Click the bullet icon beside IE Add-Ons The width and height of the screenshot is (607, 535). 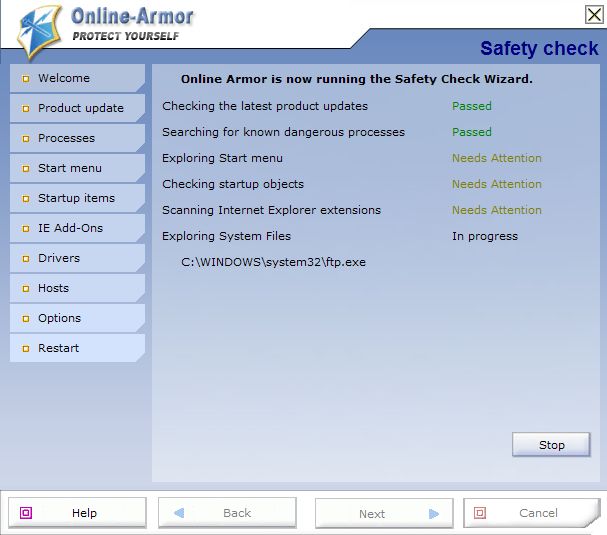click(x=26, y=228)
